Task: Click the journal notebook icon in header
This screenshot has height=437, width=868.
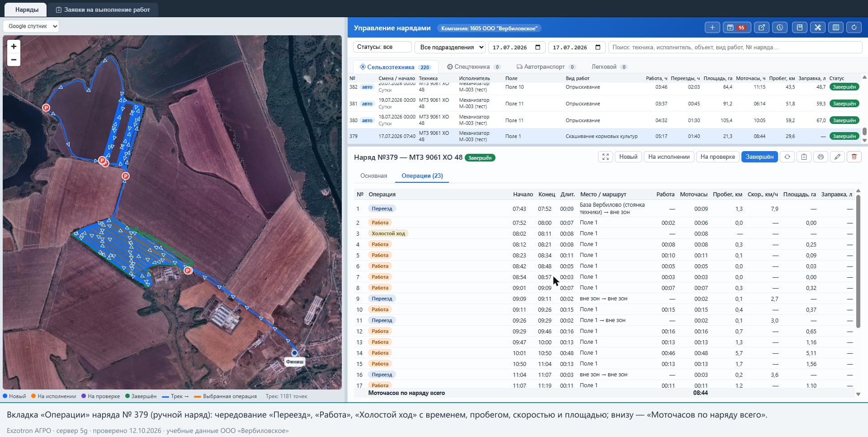Action: coord(800,28)
